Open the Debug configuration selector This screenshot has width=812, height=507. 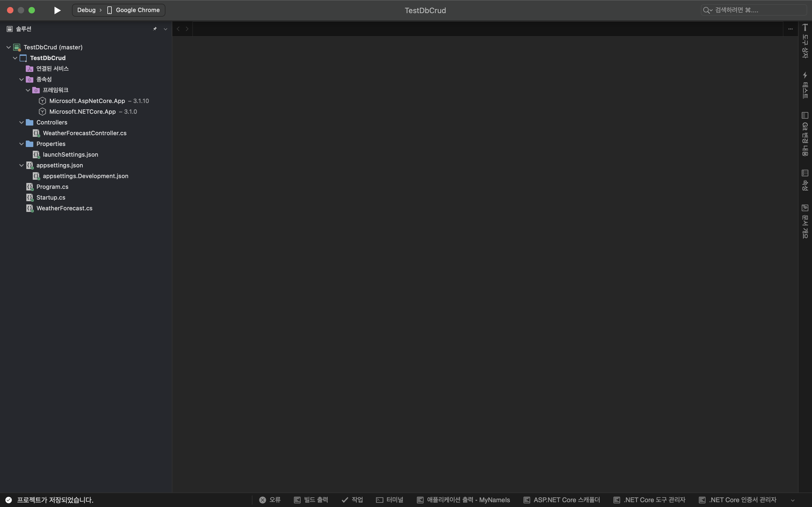click(86, 10)
